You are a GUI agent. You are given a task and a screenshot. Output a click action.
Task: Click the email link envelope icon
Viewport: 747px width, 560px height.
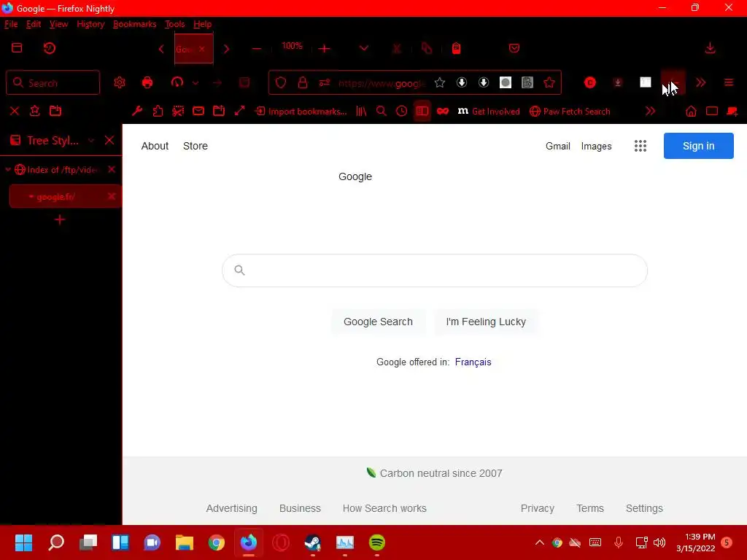click(x=198, y=111)
